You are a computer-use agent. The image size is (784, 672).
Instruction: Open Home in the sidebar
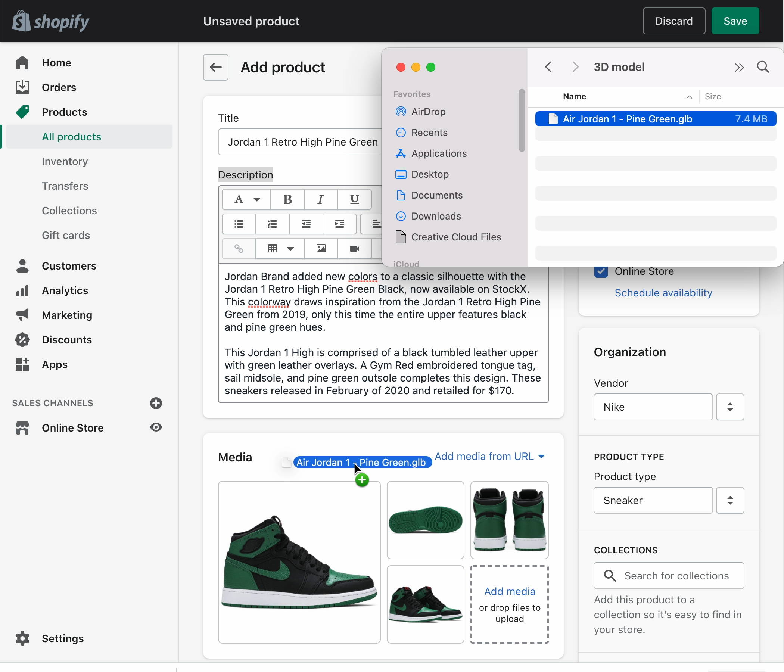56,63
